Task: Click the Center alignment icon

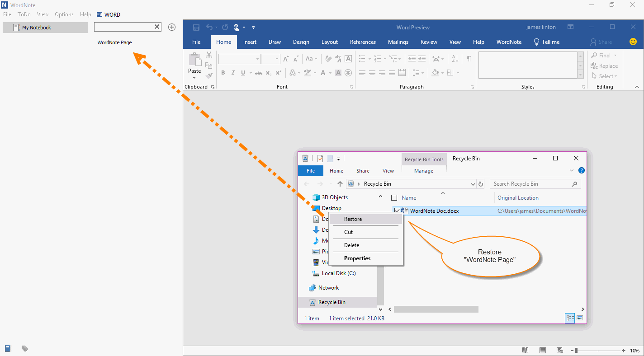Action: pos(372,73)
